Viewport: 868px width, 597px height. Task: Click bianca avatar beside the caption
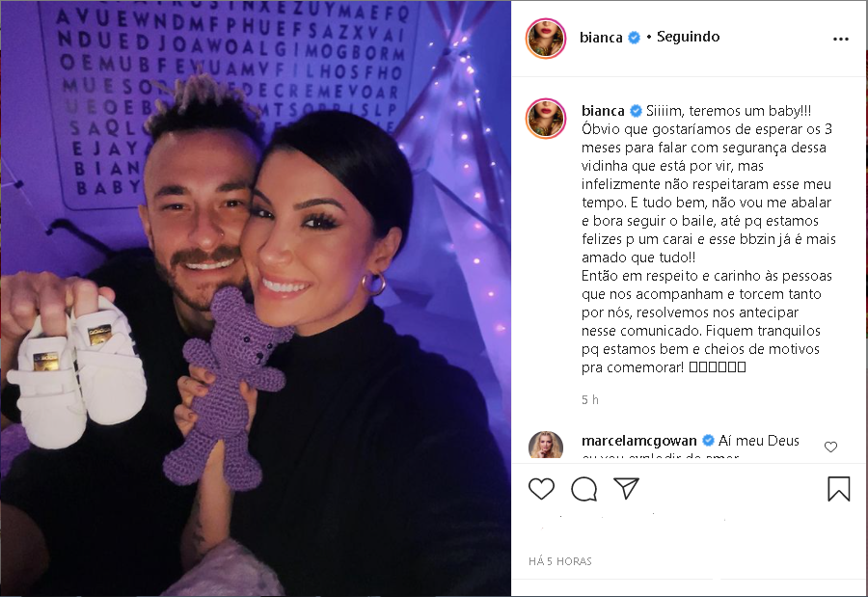(545, 118)
